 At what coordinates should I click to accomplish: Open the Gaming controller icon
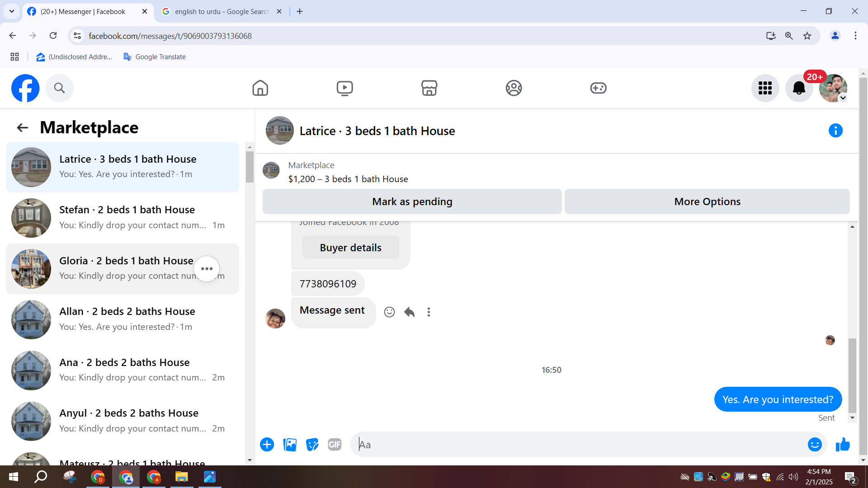tap(598, 88)
